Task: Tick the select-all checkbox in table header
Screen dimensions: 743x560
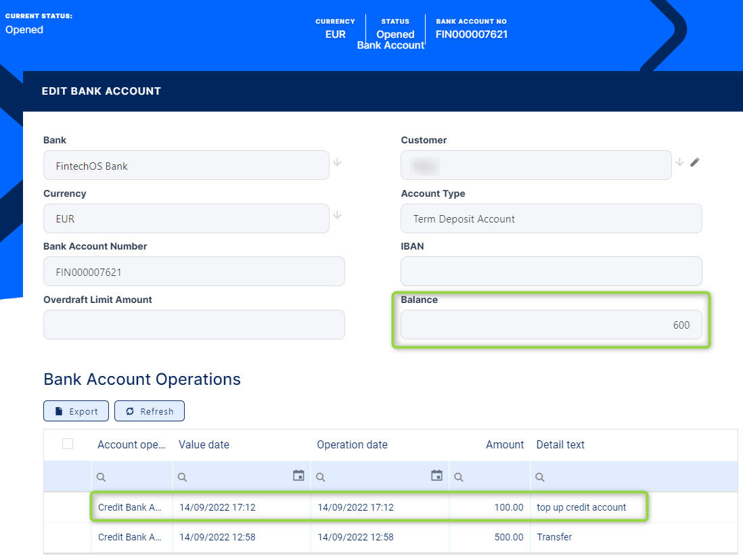Action: 68,444
